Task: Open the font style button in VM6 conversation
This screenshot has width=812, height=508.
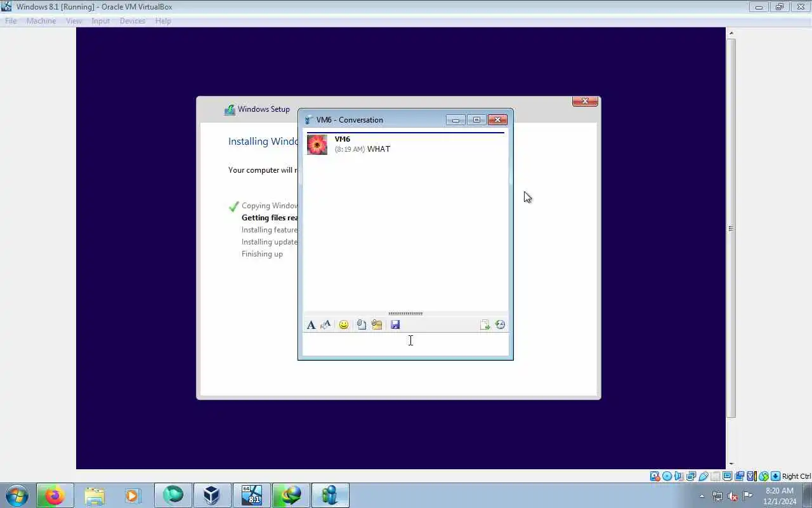Action: click(311, 325)
